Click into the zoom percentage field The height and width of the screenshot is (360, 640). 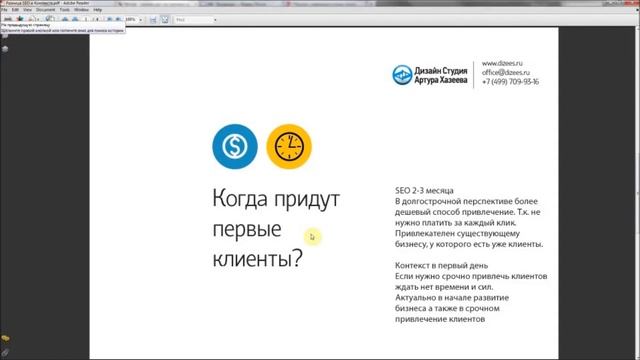[x=131, y=19]
